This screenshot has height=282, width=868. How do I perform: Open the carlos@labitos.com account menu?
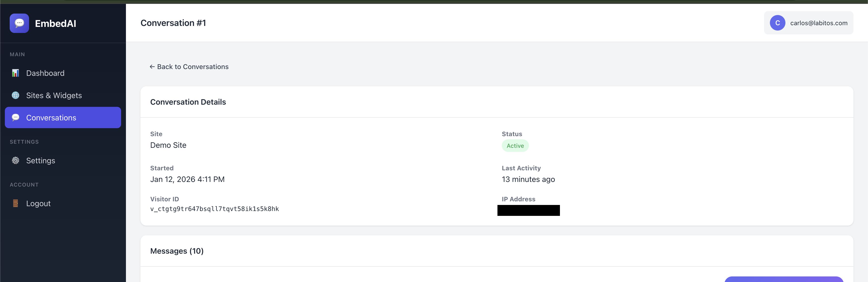(818, 23)
